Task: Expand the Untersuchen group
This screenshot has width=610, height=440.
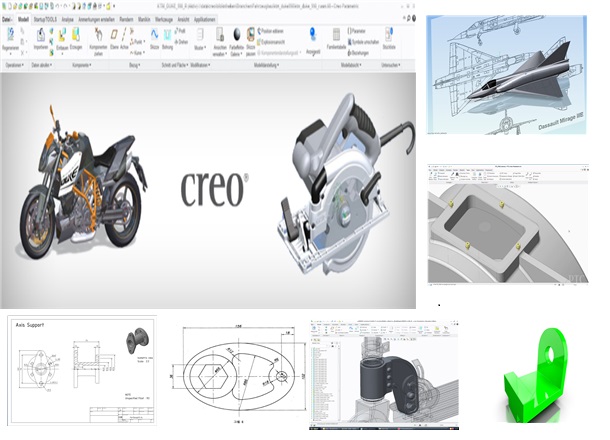Action: tap(391, 65)
